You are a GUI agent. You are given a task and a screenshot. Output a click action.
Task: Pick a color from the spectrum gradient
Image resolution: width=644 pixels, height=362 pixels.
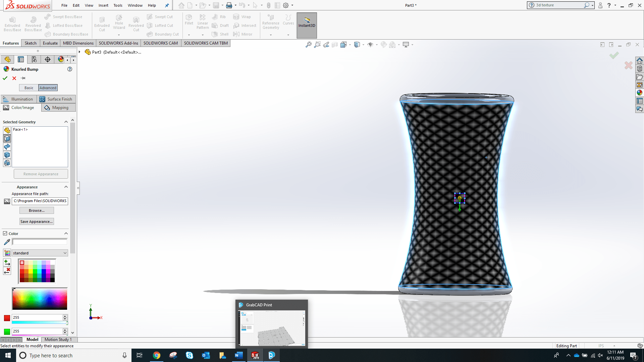pos(40,299)
